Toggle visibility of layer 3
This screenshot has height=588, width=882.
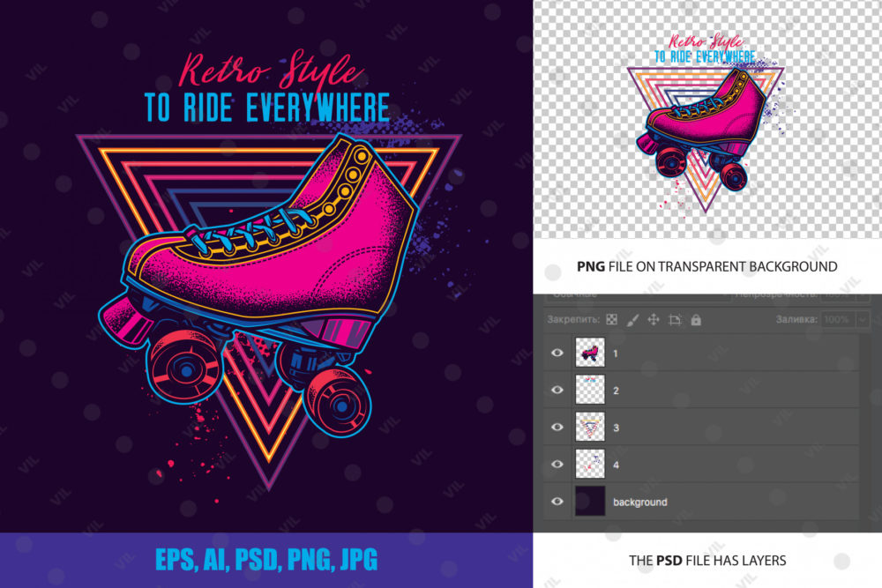point(557,427)
